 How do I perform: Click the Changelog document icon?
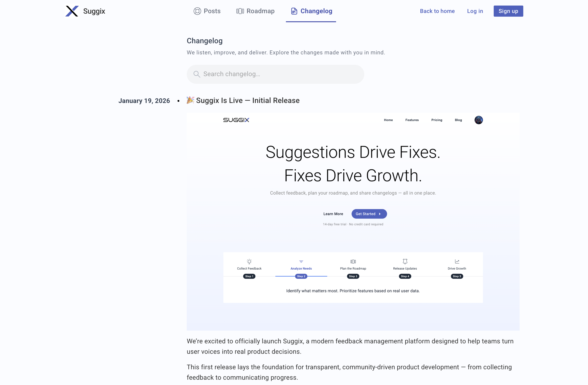click(294, 11)
